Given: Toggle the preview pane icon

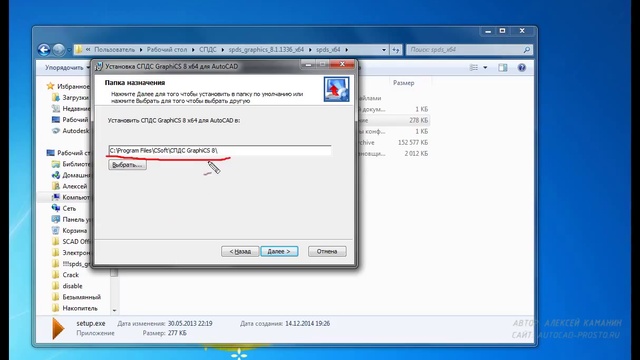Looking at the screenshot, I should coord(502,68).
